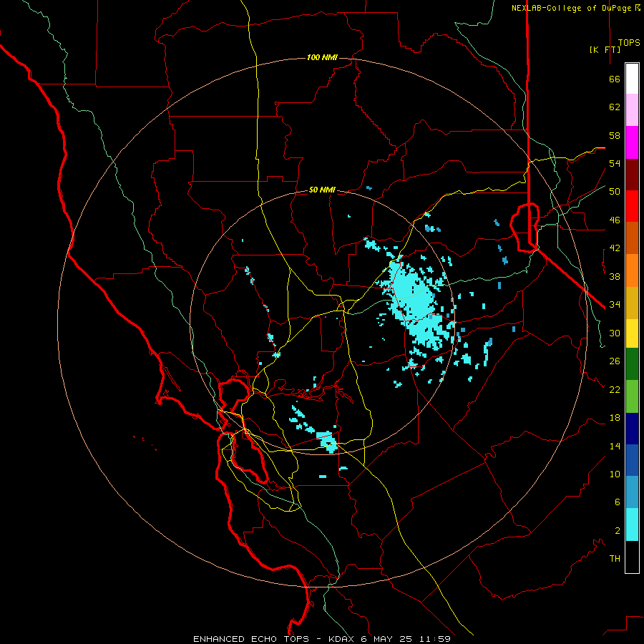This screenshot has height=644, width=644.
Task: Select the magenta swatch on the tops scale
Action: (x=632, y=142)
